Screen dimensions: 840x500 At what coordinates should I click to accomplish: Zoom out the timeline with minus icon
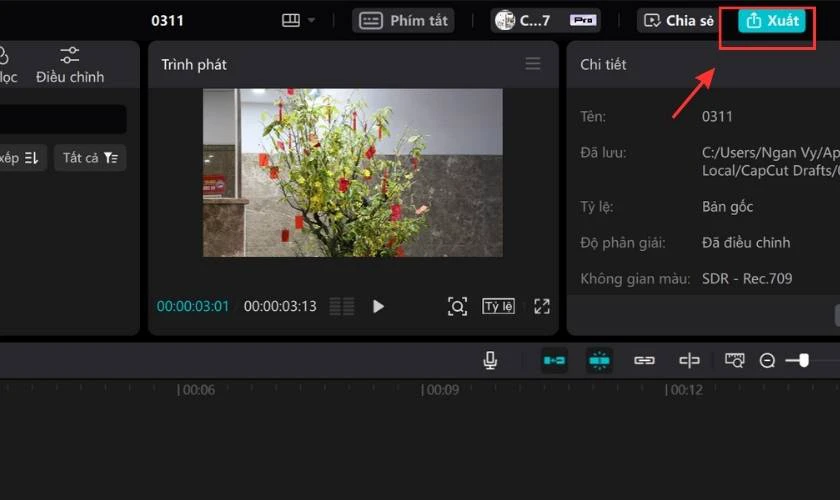767,361
